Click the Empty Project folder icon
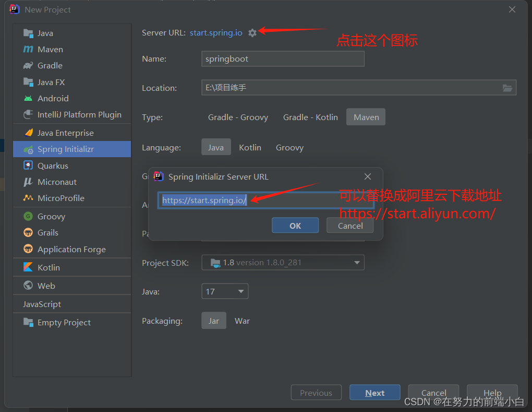Image resolution: width=532 pixels, height=412 pixels. [28, 322]
